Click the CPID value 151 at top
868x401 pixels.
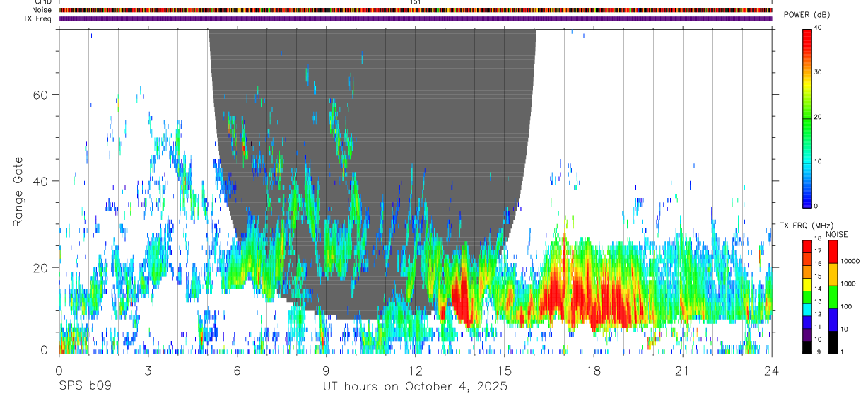(416, 2)
